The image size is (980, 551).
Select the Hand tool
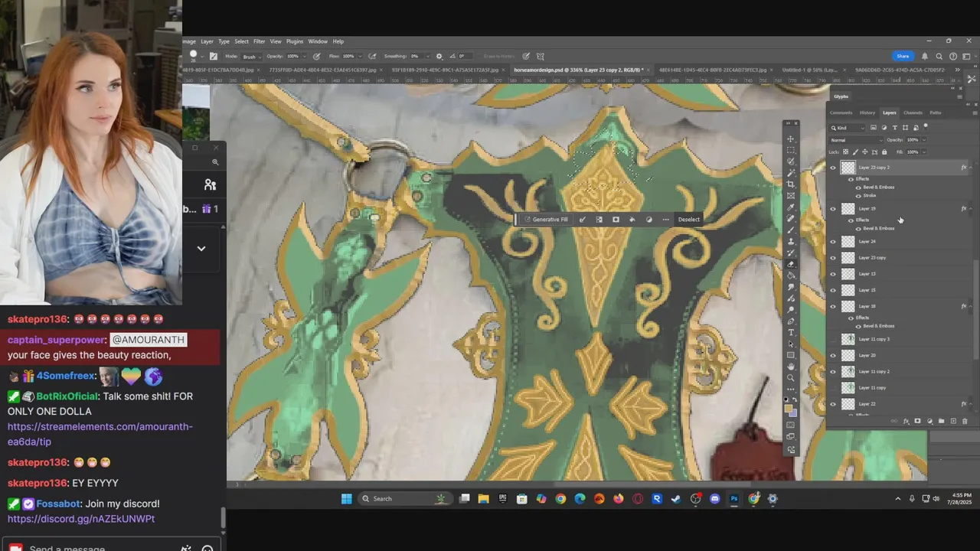pyautogui.click(x=791, y=366)
